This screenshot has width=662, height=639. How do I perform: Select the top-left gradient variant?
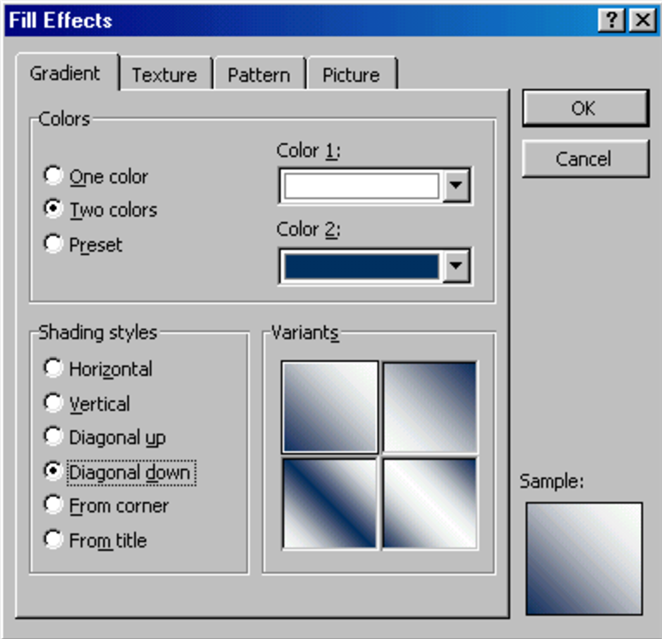pyautogui.click(x=330, y=408)
